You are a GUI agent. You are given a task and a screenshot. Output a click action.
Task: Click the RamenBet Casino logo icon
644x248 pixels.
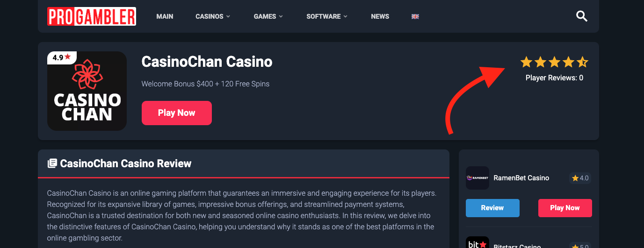(477, 178)
